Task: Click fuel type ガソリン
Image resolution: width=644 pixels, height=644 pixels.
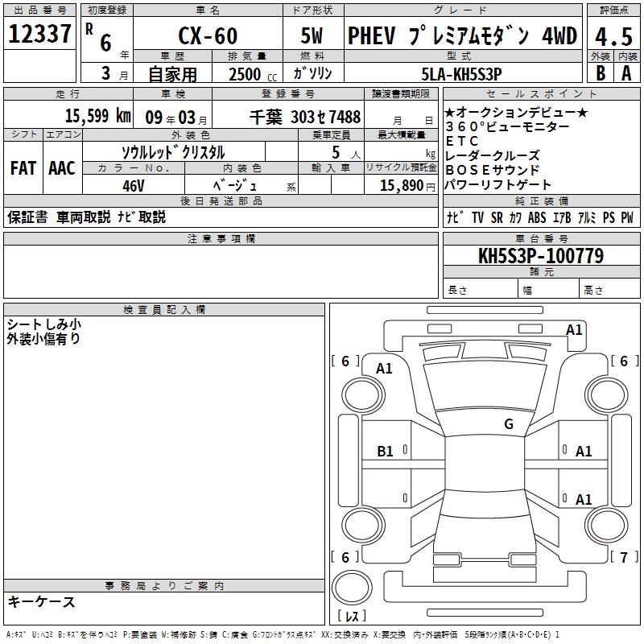Action: coord(312,73)
